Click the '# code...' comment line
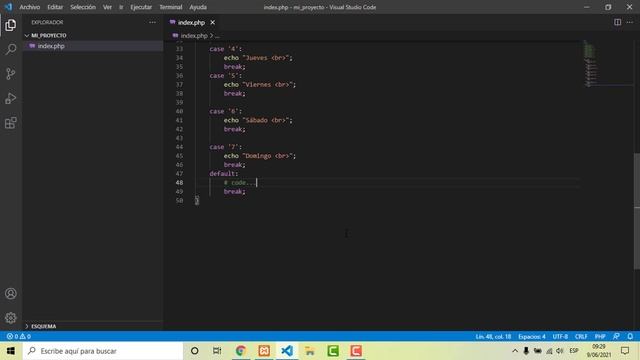Screen dimensions: 640x360 point(240,182)
